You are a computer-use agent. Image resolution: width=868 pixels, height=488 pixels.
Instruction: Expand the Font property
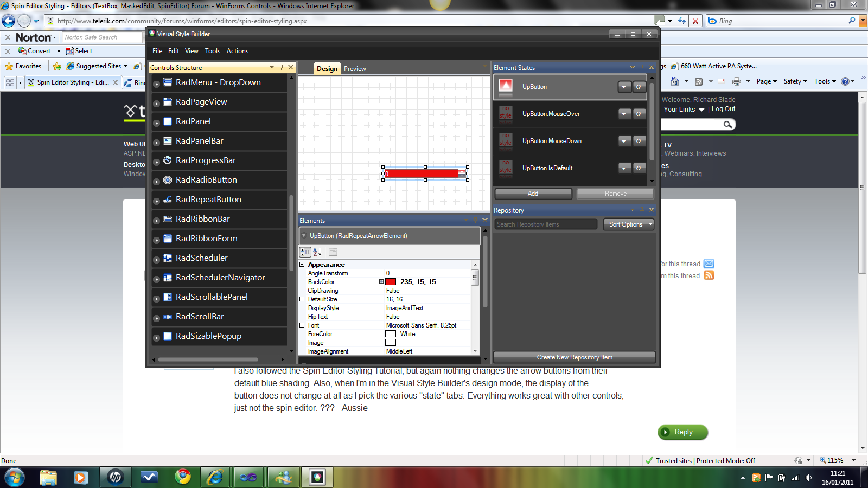(302, 325)
